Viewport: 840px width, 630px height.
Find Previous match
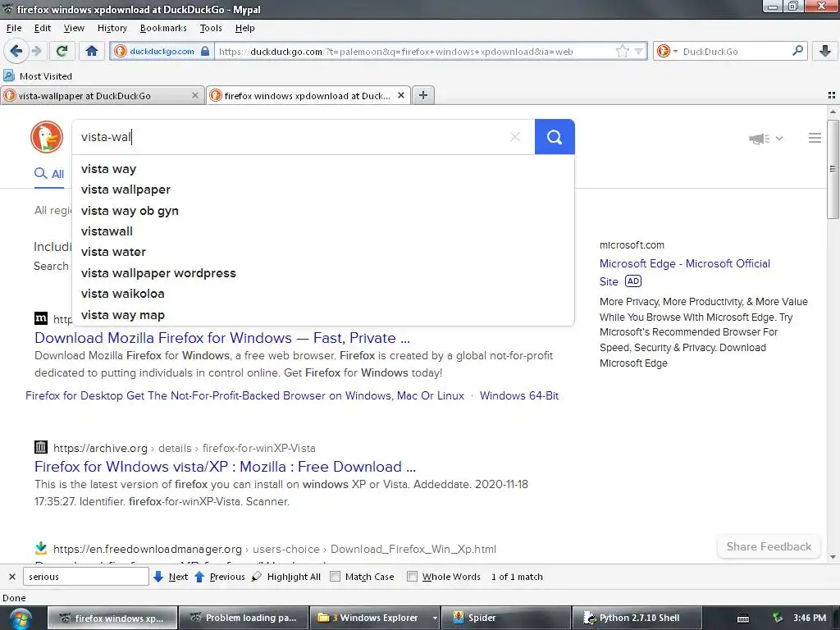(x=220, y=577)
